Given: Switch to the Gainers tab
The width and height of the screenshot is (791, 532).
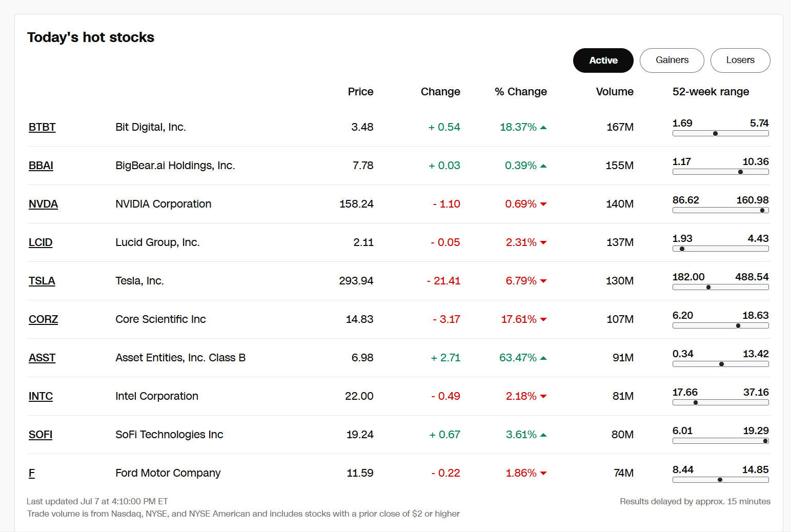Looking at the screenshot, I should click(672, 60).
